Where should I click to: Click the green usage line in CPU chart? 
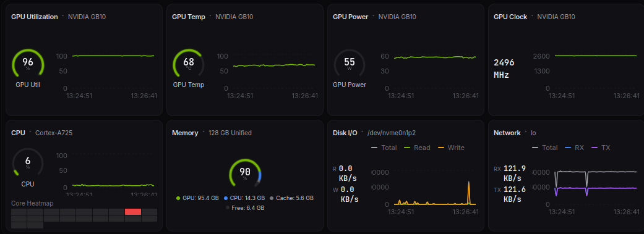click(x=113, y=186)
